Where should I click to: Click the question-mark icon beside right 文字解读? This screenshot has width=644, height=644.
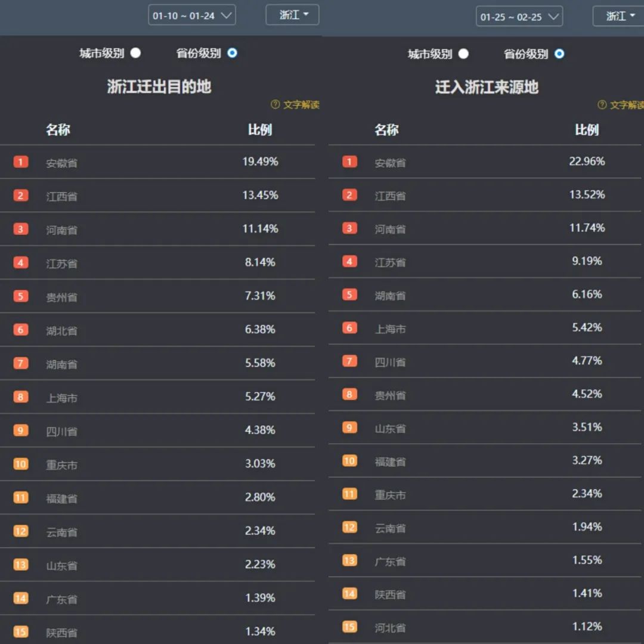pyautogui.click(x=602, y=105)
